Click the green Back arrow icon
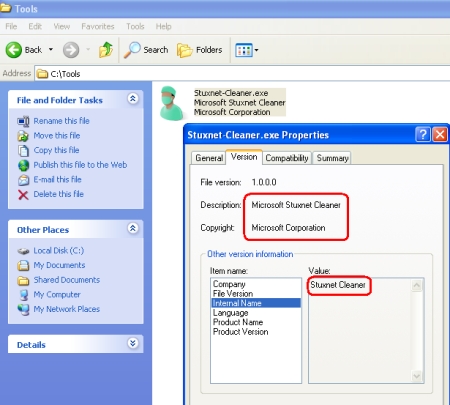The width and height of the screenshot is (450, 405). point(14,50)
